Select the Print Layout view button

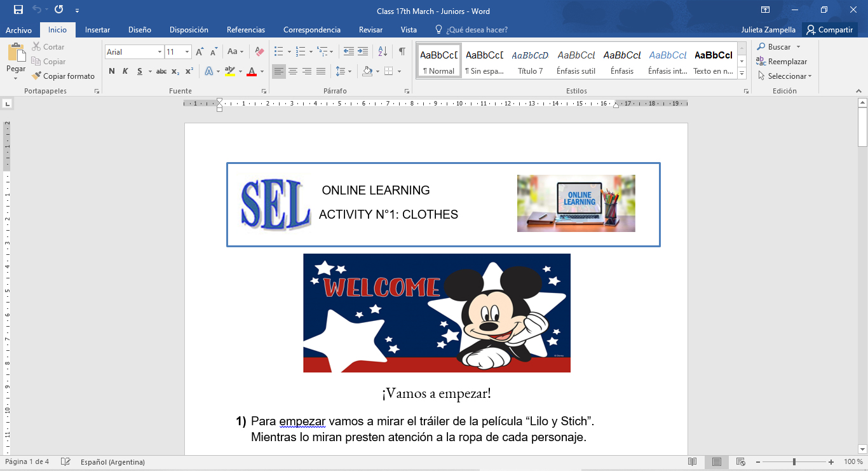[717, 461]
